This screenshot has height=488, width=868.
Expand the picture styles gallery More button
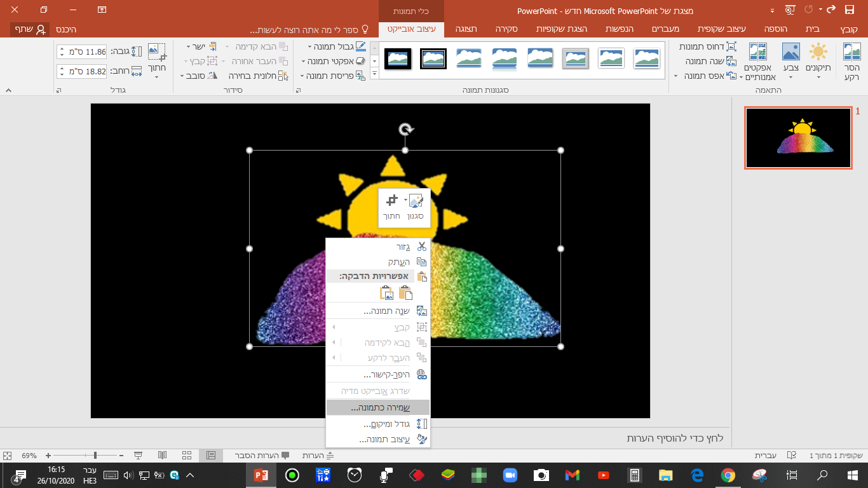[374, 74]
